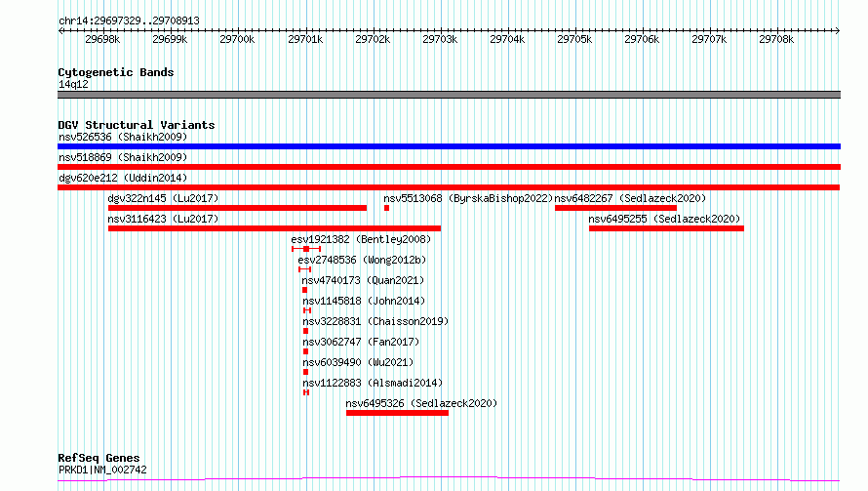868x491 pixels.
Task: Open nsv5513068 (ByrskaBishop2022) variant label
Action: [x=468, y=198]
